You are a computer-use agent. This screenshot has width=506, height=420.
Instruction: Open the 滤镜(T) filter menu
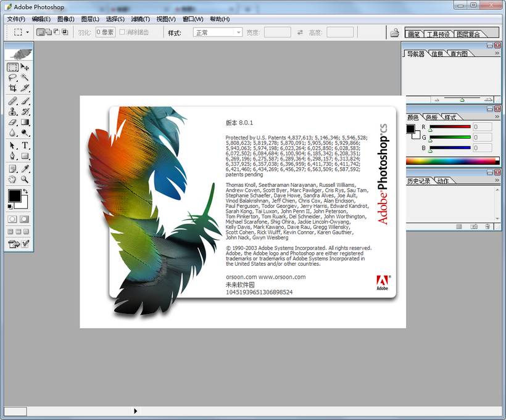141,19
